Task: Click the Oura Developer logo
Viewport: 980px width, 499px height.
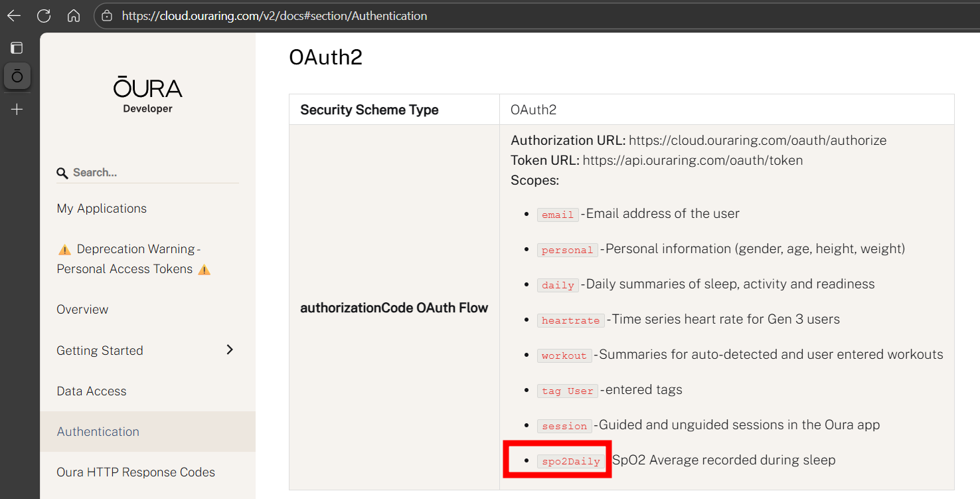Action: [147, 95]
